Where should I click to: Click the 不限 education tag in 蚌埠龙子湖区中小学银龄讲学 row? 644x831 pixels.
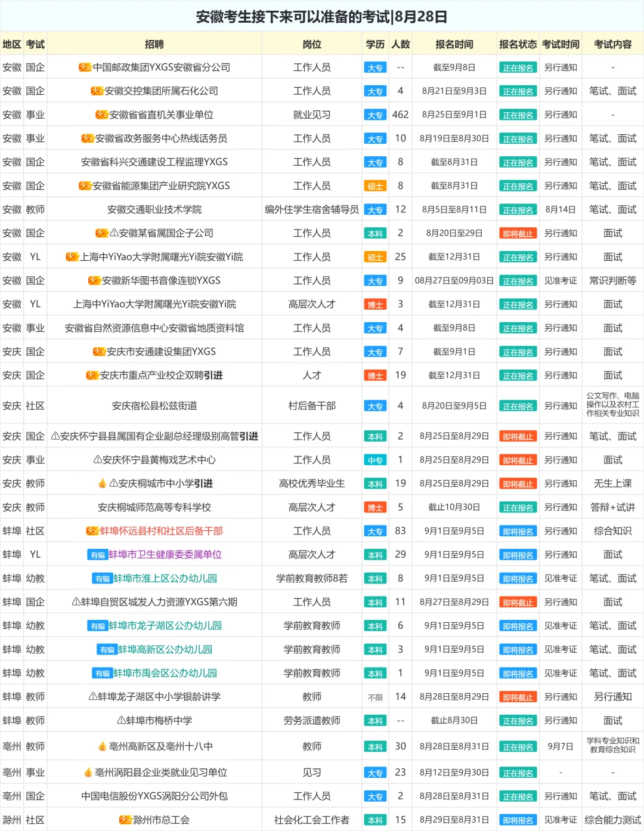click(375, 697)
